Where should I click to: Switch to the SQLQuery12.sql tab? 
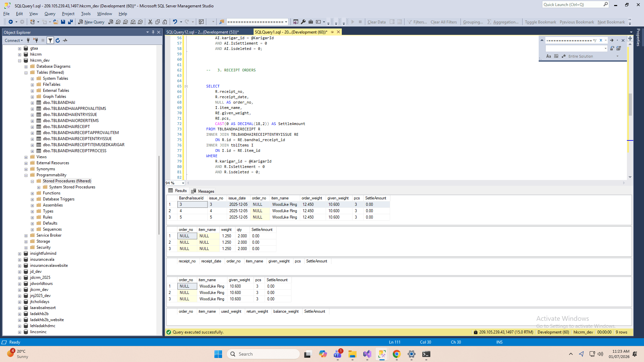(x=202, y=32)
